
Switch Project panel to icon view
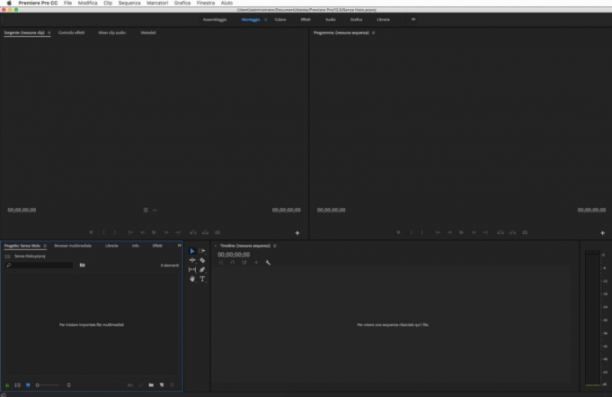pos(28,385)
